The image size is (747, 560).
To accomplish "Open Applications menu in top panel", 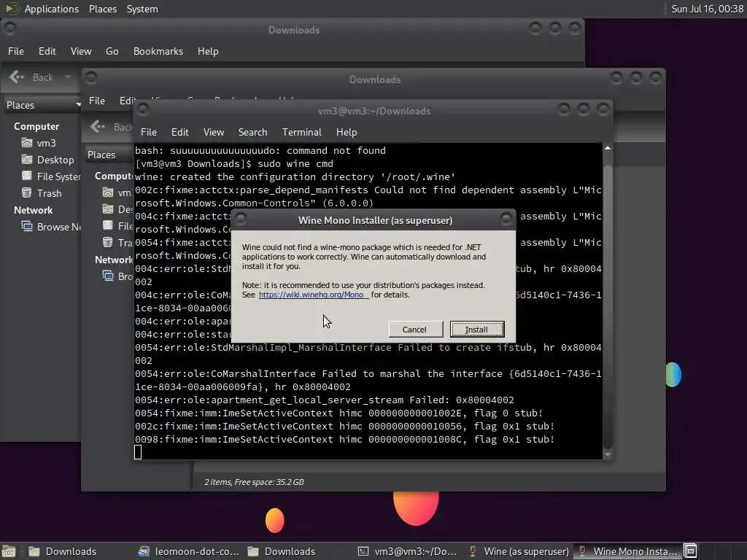I will click(x=52, y=9).
